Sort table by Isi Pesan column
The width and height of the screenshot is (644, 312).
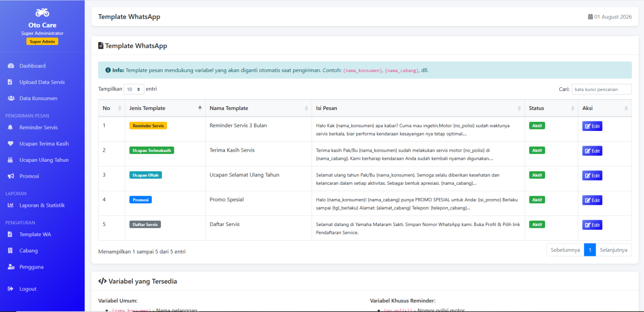[x=418, y=108]
